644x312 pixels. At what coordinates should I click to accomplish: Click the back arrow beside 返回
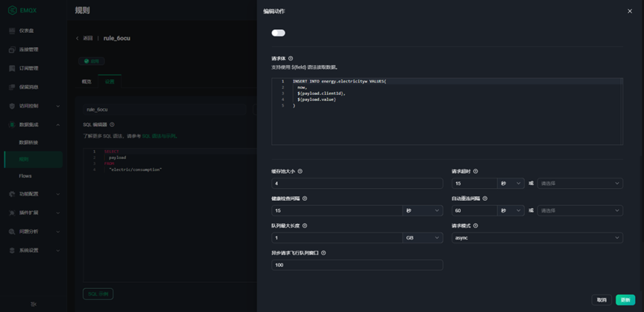click(78, 38)
